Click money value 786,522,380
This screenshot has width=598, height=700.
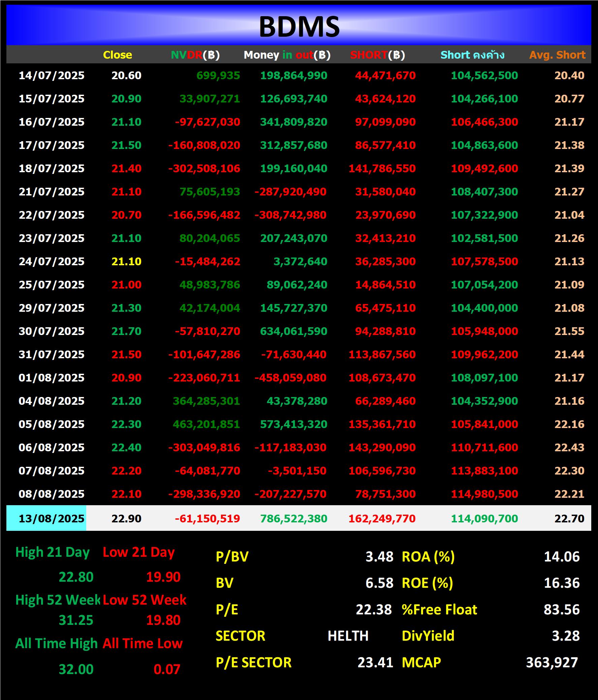294,519
